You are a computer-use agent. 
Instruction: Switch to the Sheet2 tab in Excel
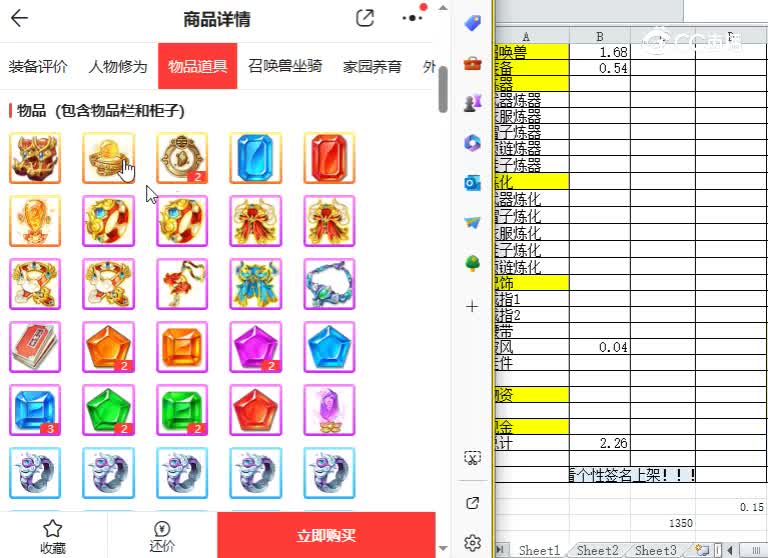click(x=597, y=550)
